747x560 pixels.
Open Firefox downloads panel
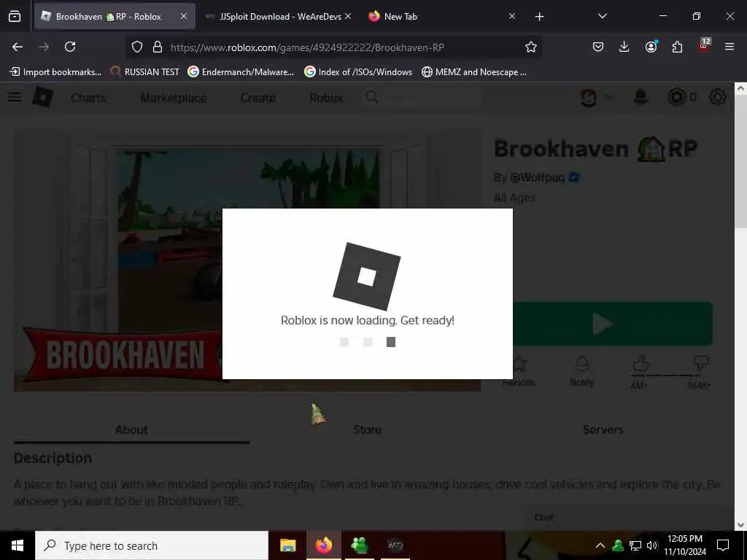(x=624, y=47)
